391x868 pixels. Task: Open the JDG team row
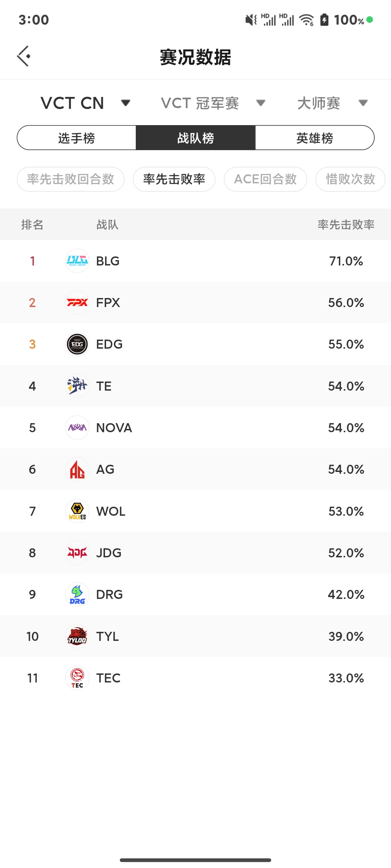point(195,553)
